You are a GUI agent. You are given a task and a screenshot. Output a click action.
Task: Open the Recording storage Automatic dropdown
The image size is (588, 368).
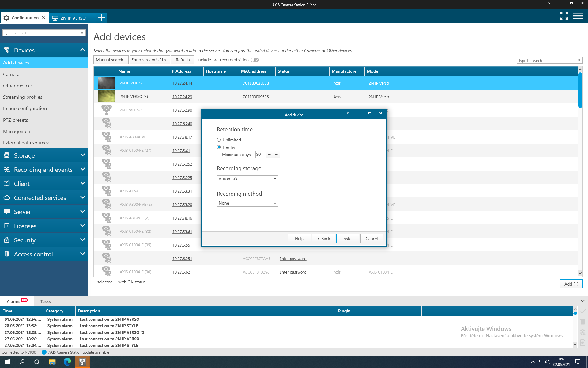pos(247,179)
